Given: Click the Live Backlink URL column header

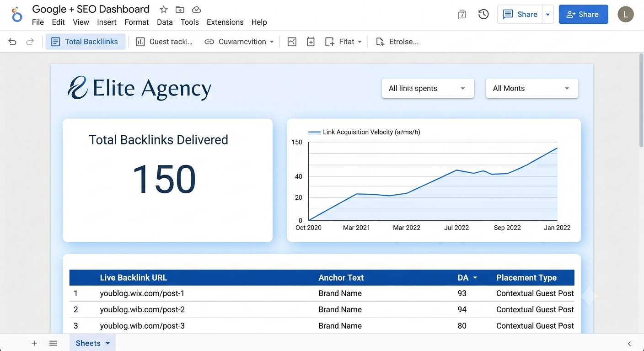Looking at the screenshot, I should click(x=134, y=278).
